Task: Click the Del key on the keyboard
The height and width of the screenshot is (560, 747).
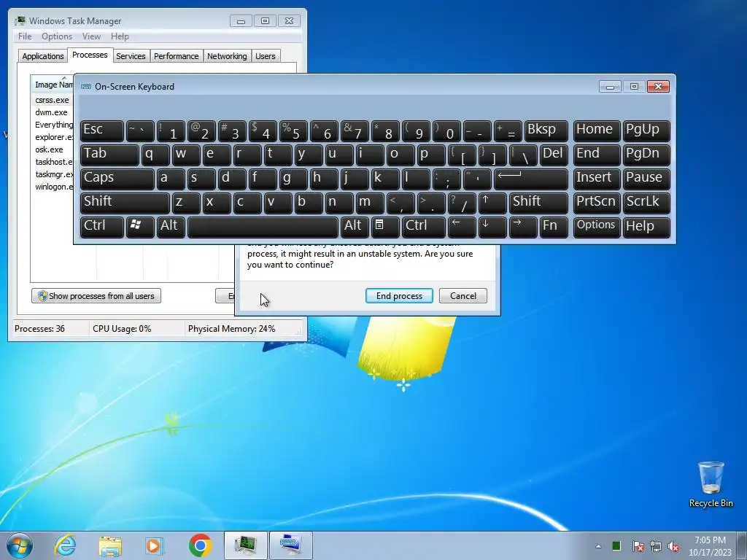Action: (x=554, y=155)
